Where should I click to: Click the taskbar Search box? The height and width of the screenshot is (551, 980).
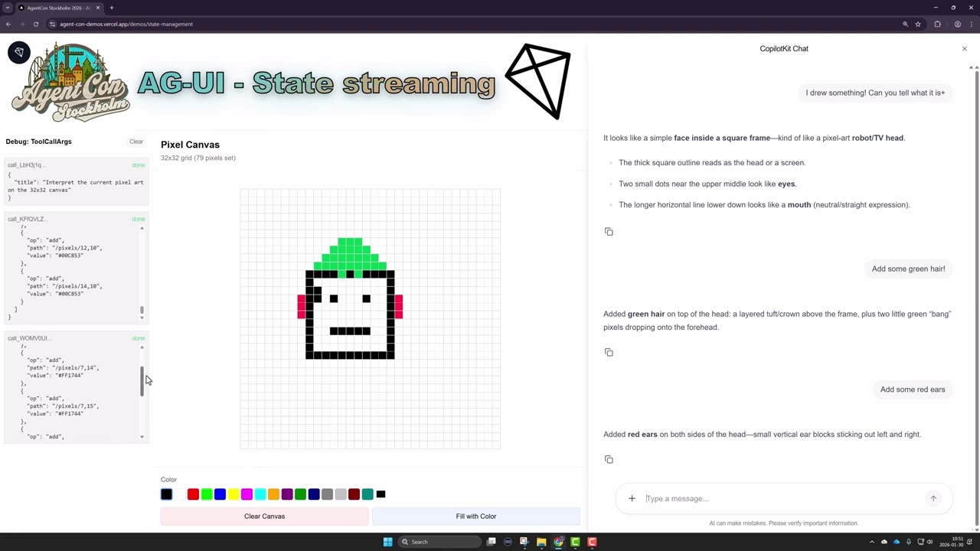[x=439, y=542]
